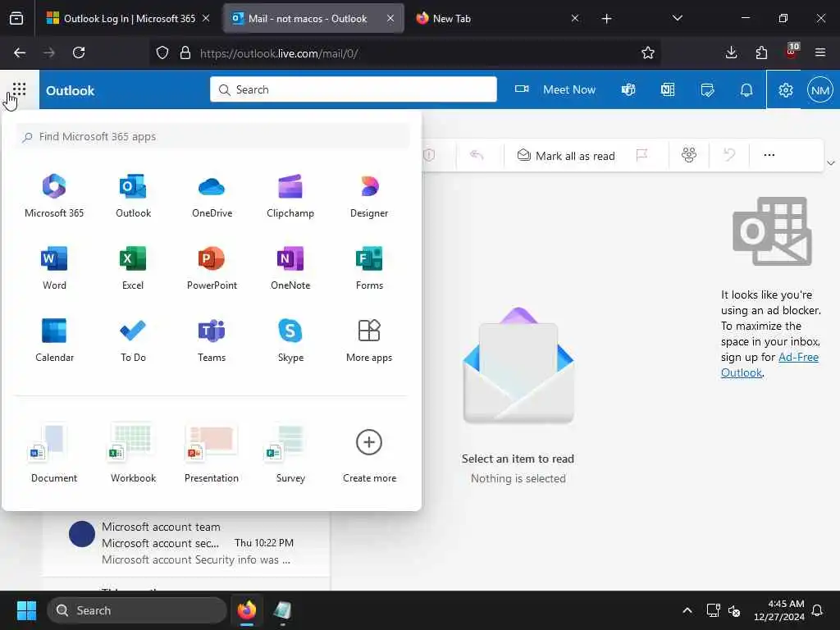The width and height of the screenshot is (840, 630).
Task: Create a new Excel Workbook
Action: coord(133,453)
